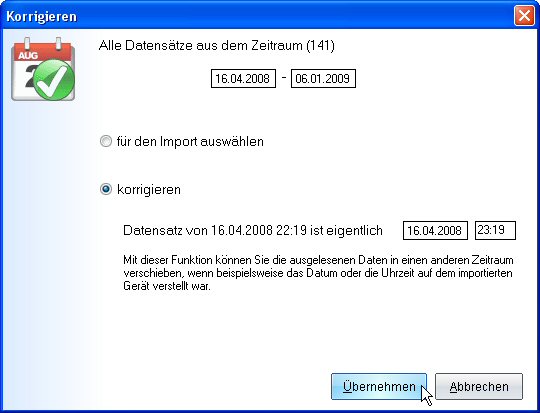Screen dimensions: 540x413
Task: Focus the period end date field 06.01.2009
Action: pyautogui.click(x=323, y=79)
